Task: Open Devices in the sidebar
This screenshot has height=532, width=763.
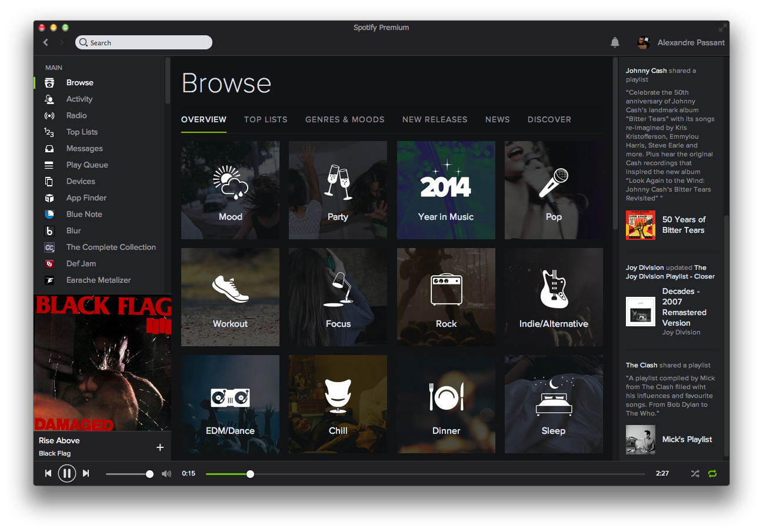Action: [81, 182]
